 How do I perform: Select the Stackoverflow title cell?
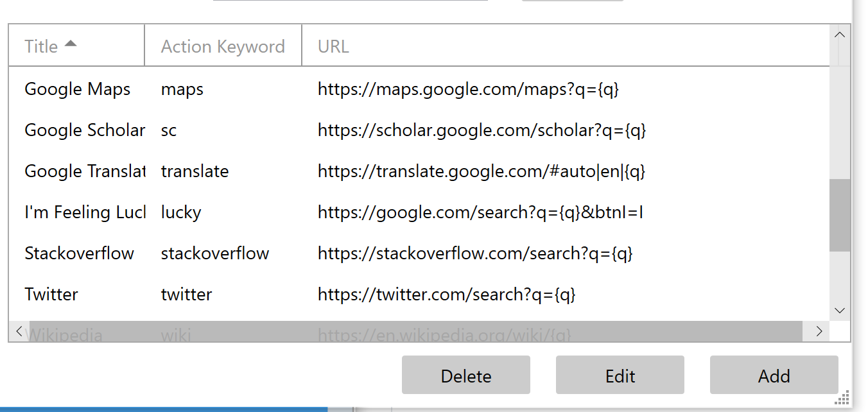coord(80,253)
